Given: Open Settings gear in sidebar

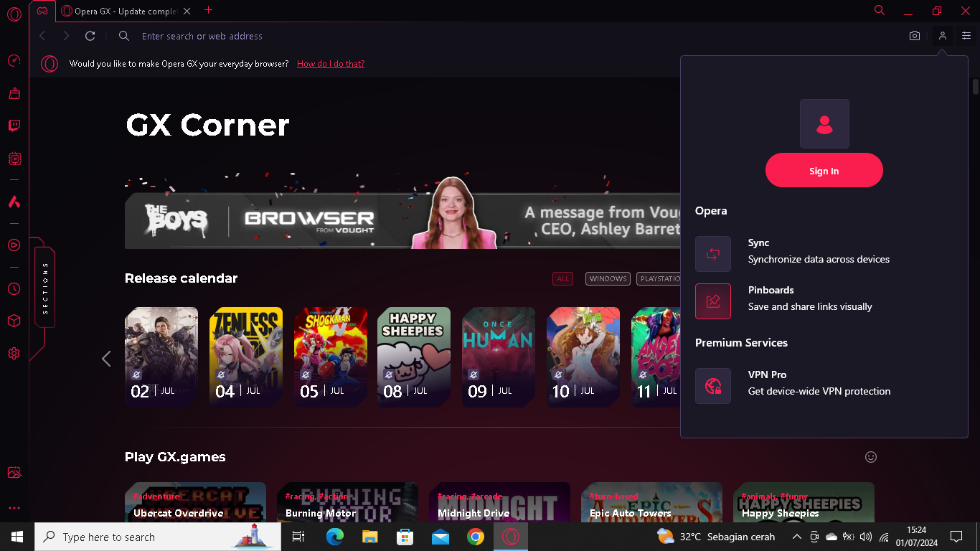Looking at the screenshot, I should pyautogui.click(x=14, y=353).
